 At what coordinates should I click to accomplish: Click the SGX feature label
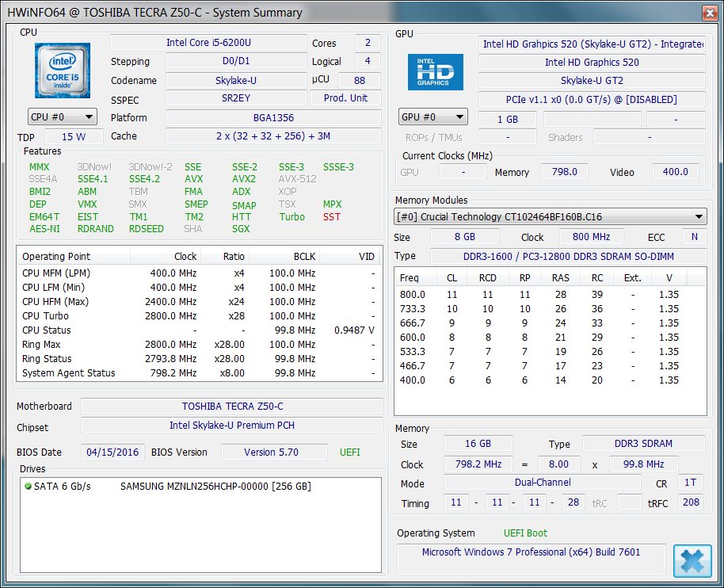[241, 229]
